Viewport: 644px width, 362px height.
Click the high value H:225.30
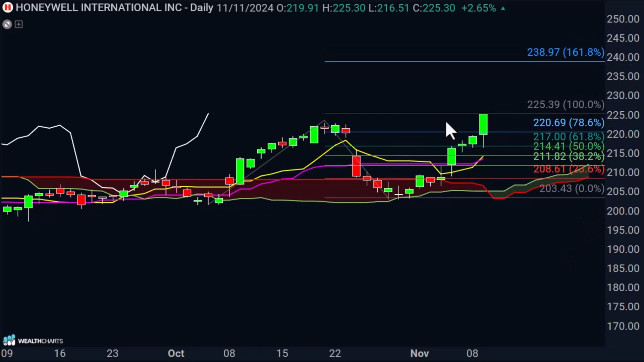pyautogui.click(x=344, y=8)
